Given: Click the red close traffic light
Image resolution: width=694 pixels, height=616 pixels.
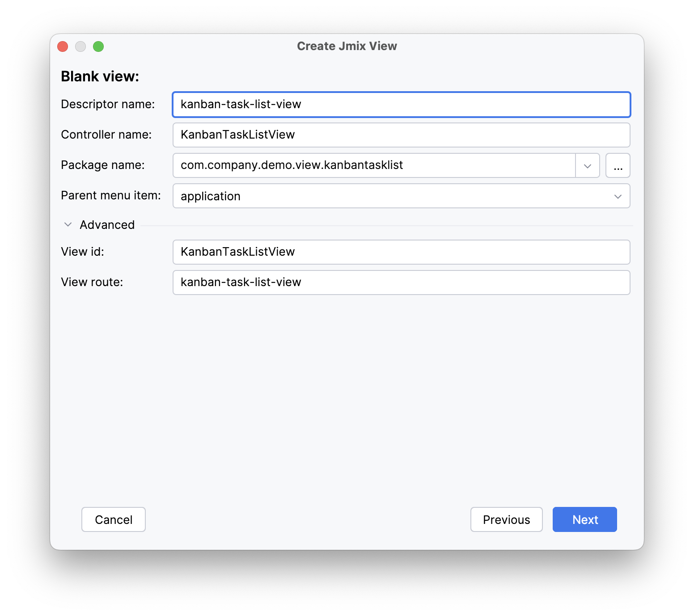Looking at the screenshot, I should click(x=62, y=46).
